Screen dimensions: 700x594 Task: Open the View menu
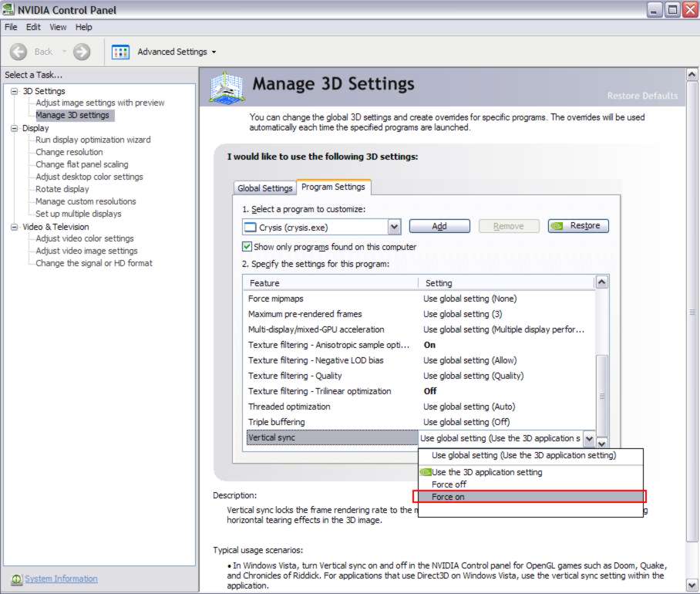[x=58, y=27]
